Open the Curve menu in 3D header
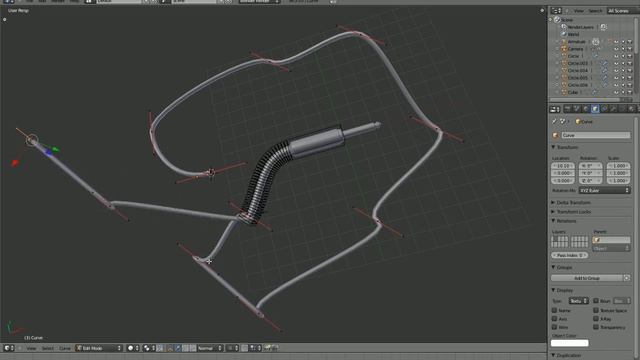This screenshot has width=640, height=360. pyautogui.click(x=64, y=348)
